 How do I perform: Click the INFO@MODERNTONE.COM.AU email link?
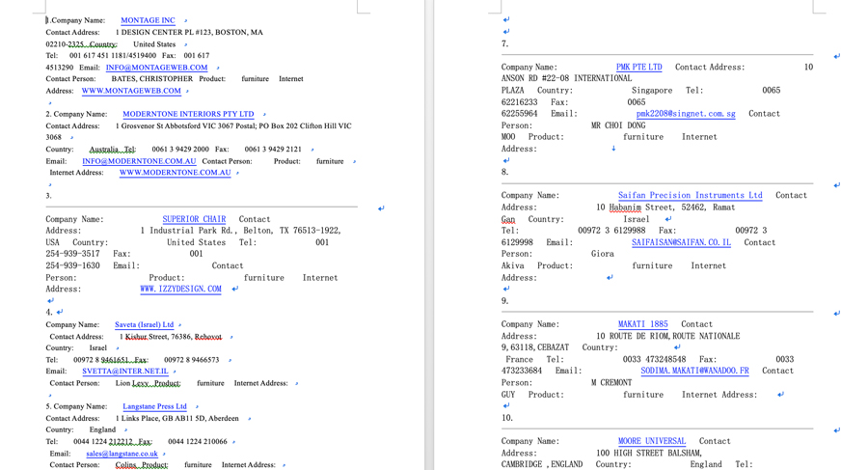[x=139, y=161]
